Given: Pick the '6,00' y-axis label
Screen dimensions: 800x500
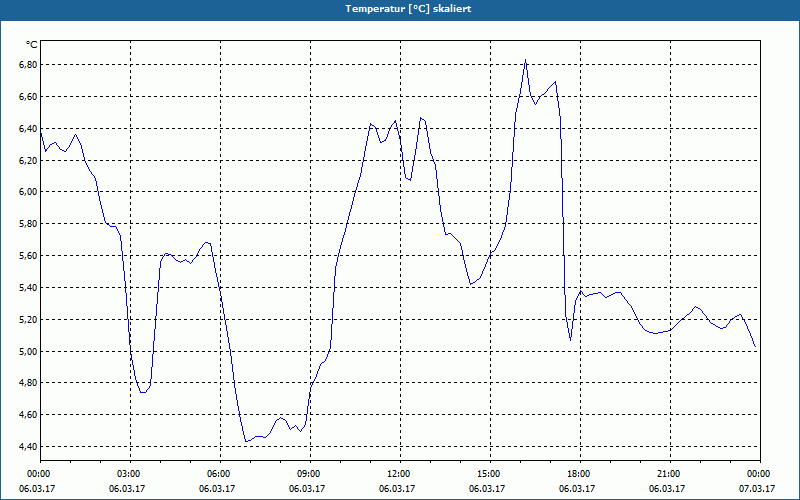Looking at the screenshot, I should [29, 192].
